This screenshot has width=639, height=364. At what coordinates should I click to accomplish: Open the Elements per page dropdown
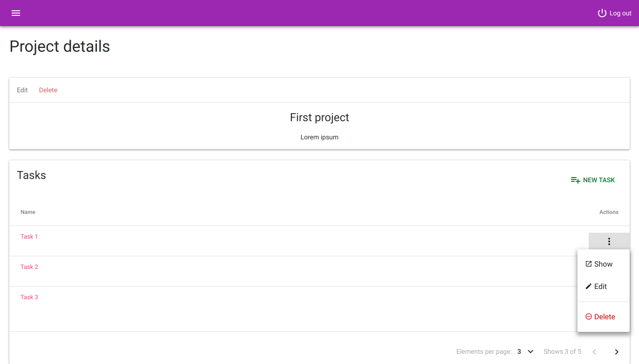(x=525, y=351)
